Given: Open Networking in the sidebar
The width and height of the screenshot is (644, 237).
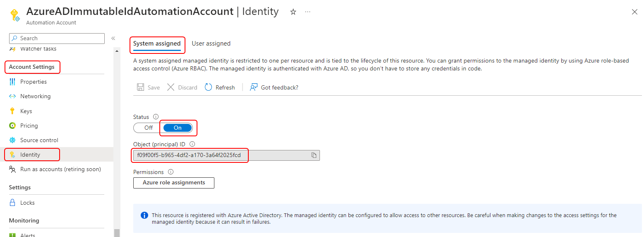Looking at the screenshot, I should click(x=35, y=96).
